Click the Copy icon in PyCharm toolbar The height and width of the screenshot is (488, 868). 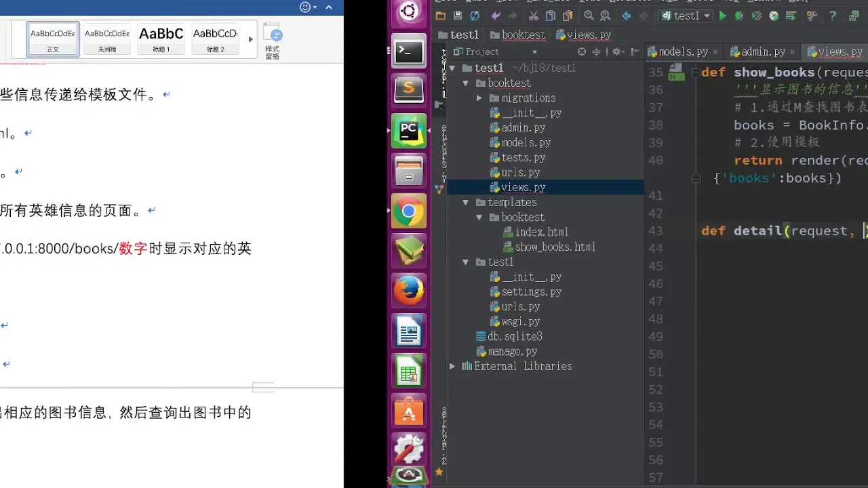coord(550,16)
